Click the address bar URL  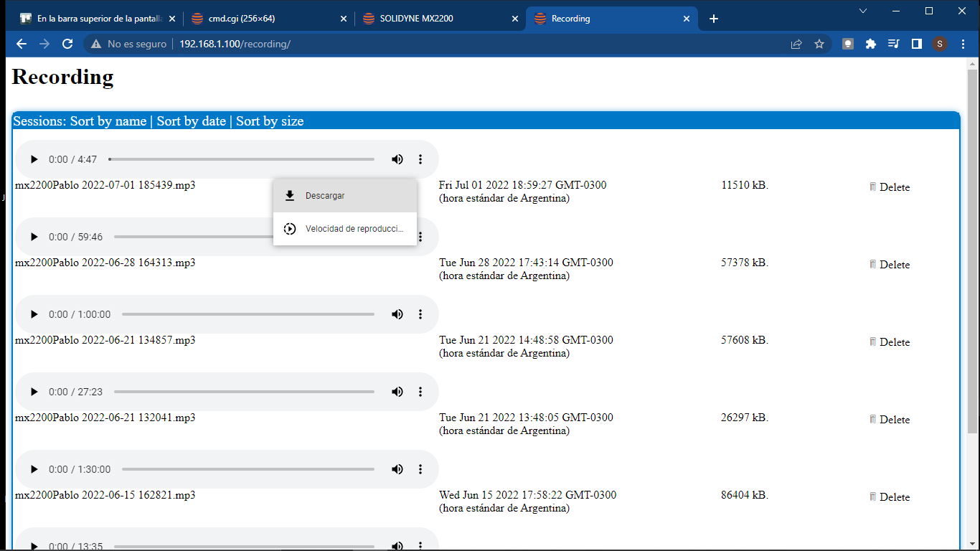coord(235,44)
